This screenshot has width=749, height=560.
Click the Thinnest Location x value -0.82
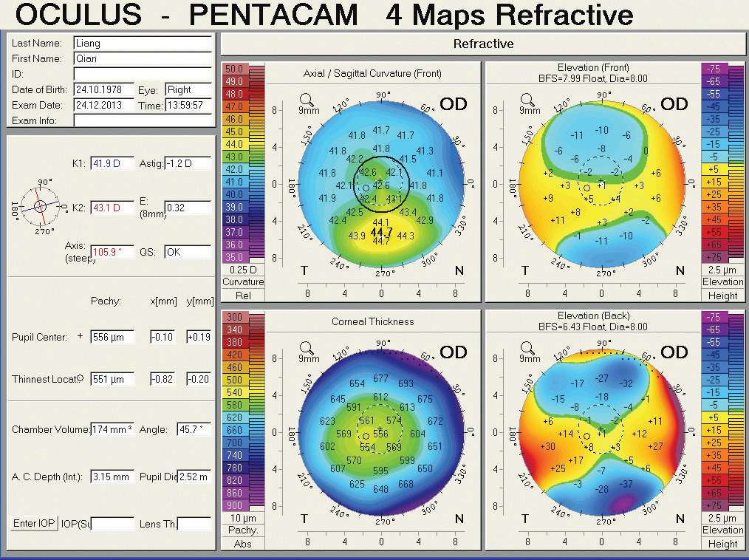pyautogui.click(x=163, y=380)
